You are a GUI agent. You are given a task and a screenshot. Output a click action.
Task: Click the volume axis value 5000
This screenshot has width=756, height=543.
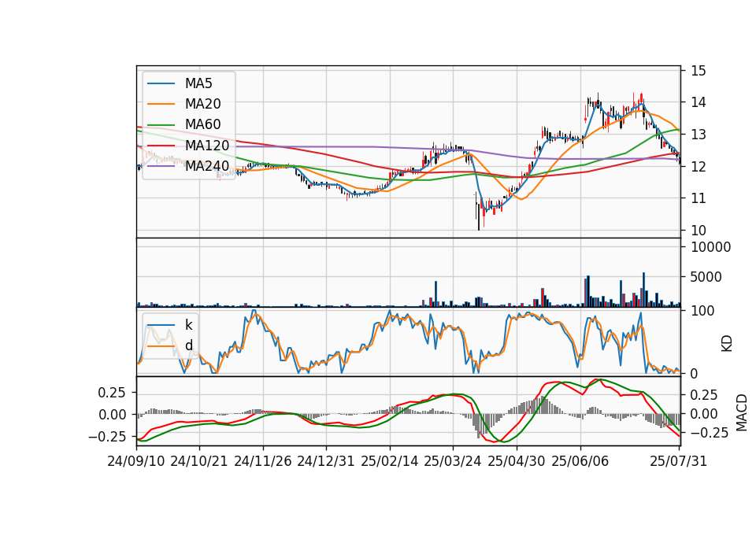click(x=706, y=277)
